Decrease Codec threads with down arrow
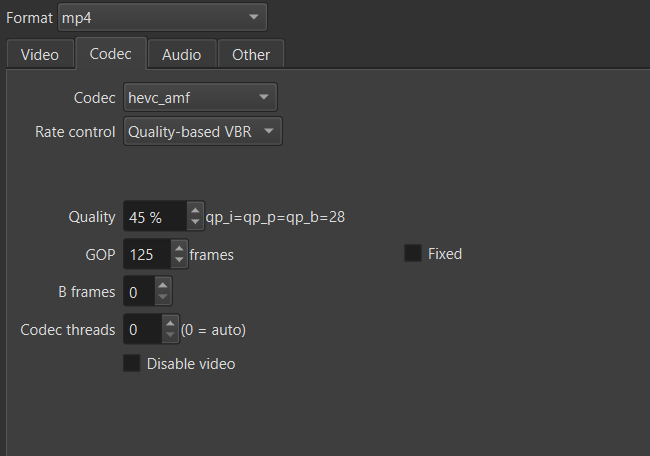The height and width of the screenshot is (456, 650). pyautogui.click(x=171, y=334)
